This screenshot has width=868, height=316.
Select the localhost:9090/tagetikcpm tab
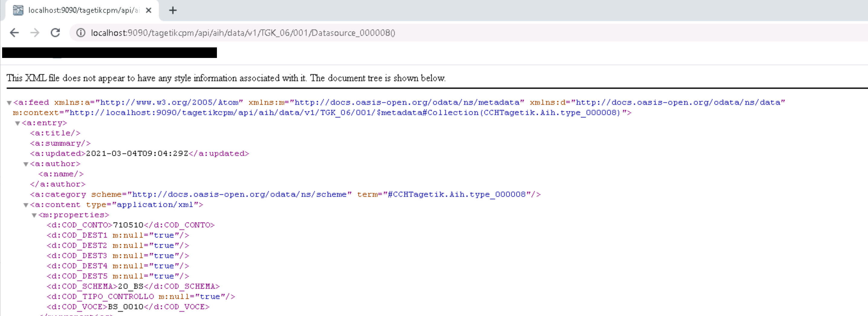click(82, 11)
